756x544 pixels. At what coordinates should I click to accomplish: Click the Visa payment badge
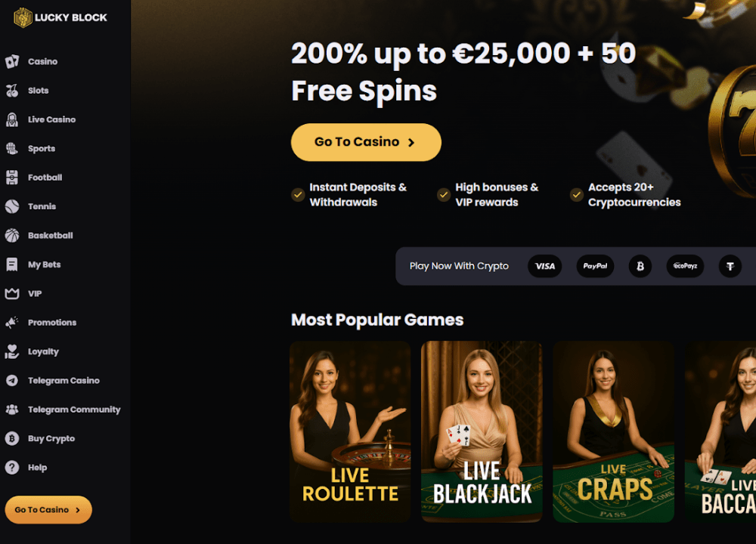545,266
